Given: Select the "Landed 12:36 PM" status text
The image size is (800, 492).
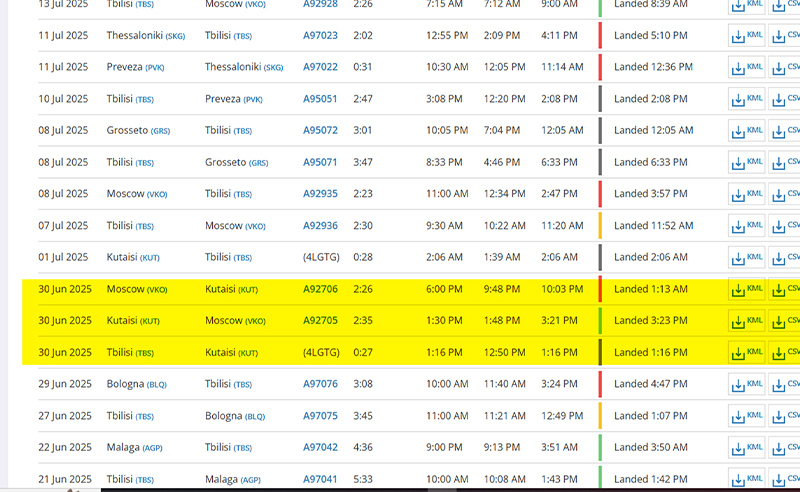Looking at the screenshot, I should click(653, 67).
